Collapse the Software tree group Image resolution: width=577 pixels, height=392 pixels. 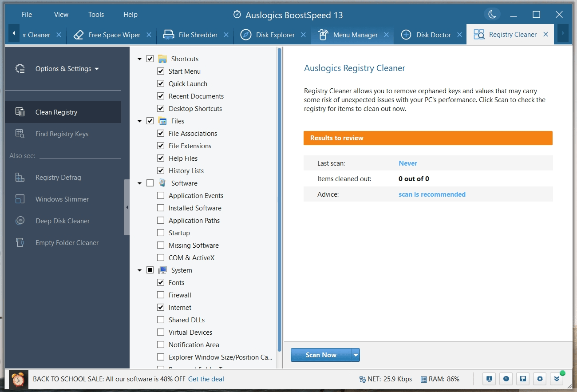coord(140,183)
